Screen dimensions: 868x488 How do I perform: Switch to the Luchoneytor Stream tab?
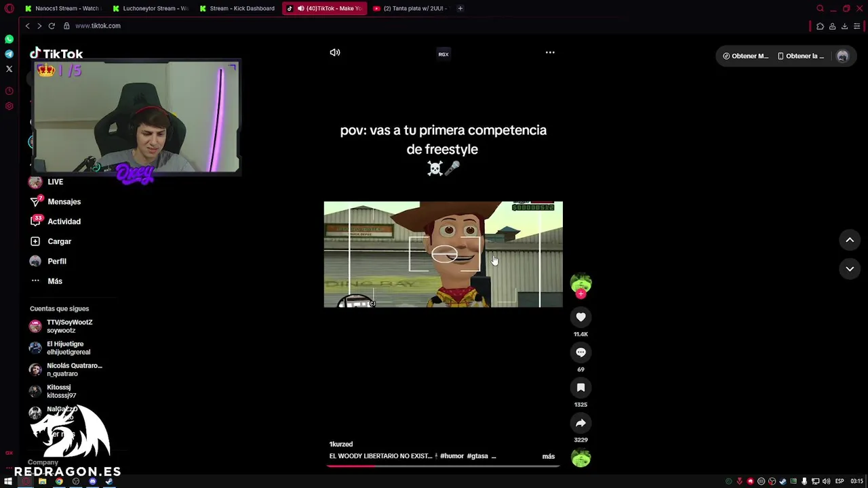pyautogui.click(x=151, y=8)
